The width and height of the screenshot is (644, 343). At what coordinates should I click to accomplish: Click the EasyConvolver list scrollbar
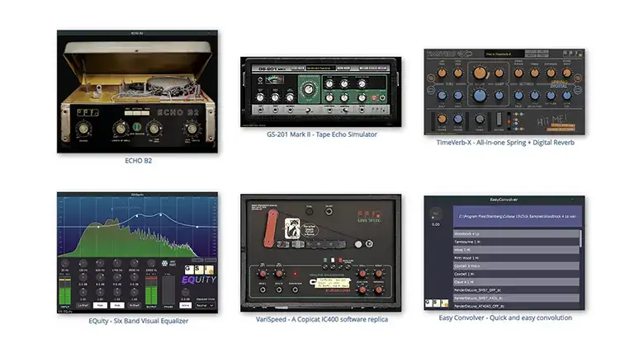pyautogui.click(x=580, y=238)
